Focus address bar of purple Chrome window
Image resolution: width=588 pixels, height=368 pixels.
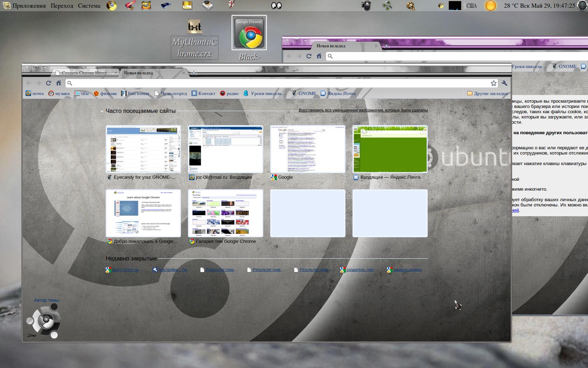click(457, 56)
